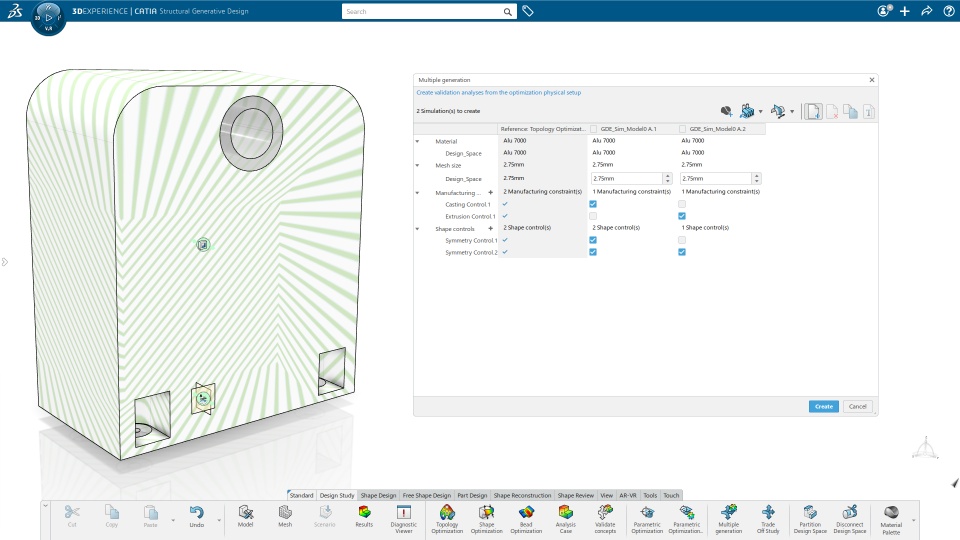Switch to the Part Design tab
The image size is (960, 540).
472,495
